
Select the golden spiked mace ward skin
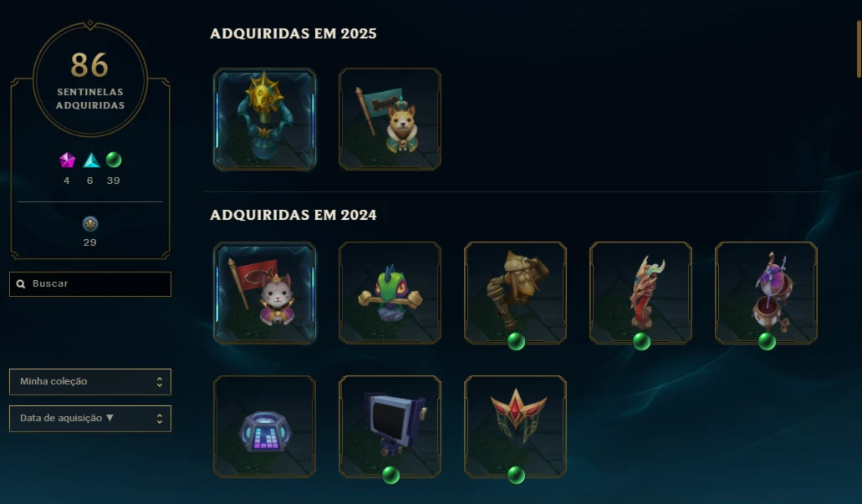[x=264, y=120]
